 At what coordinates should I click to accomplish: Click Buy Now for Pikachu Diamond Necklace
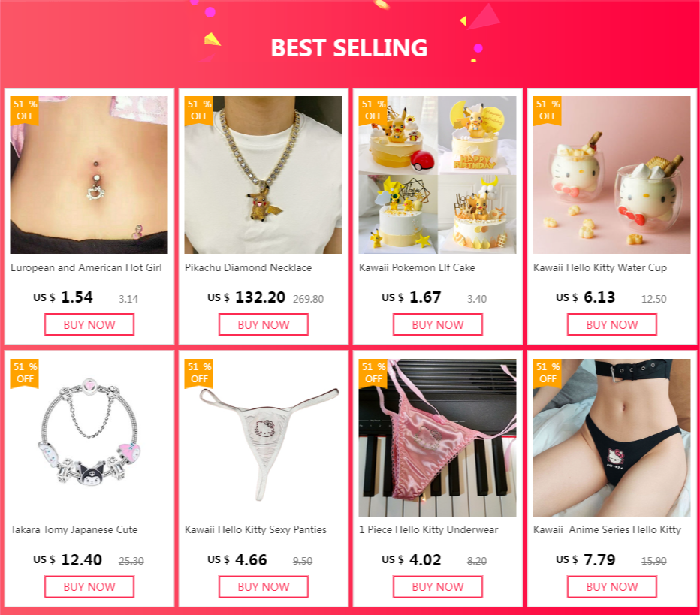tap(264, 324)
